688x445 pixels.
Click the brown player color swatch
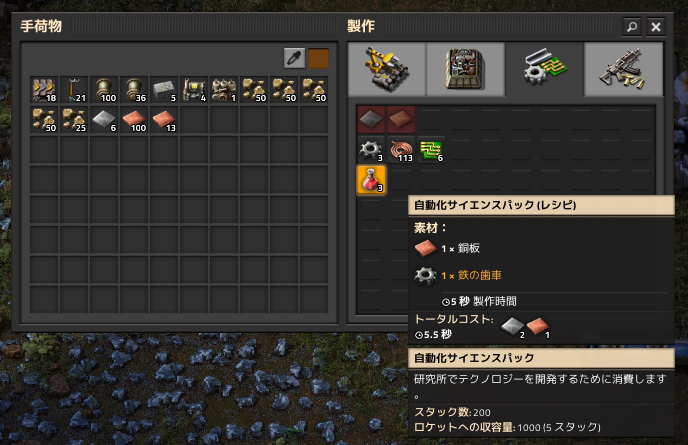(318, 58)
